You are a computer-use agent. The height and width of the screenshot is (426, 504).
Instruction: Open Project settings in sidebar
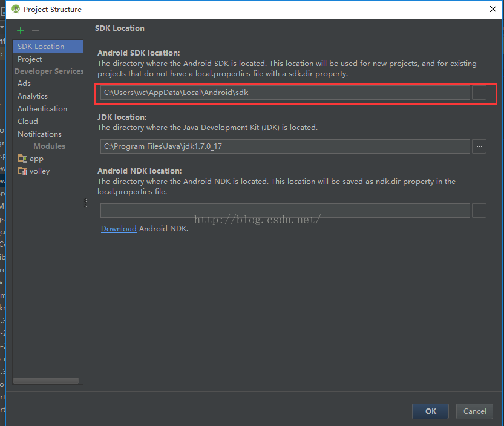click(x=30, y=59)
